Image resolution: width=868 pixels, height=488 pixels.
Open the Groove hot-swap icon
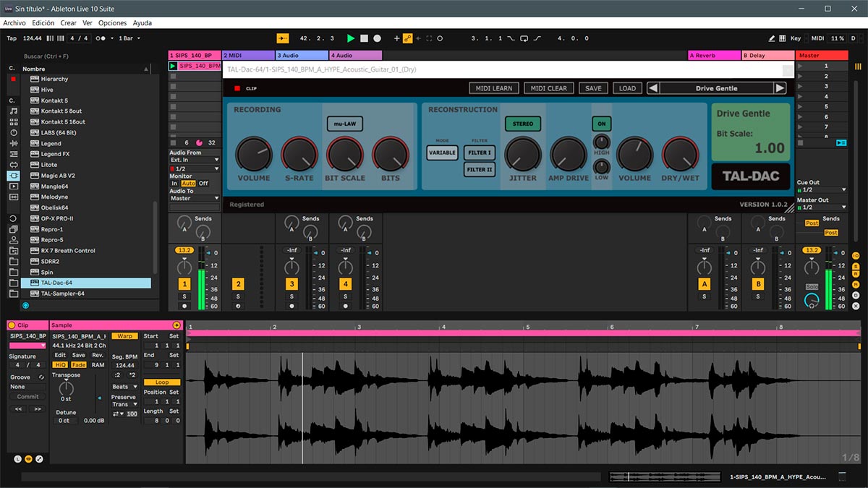[41, 377]
